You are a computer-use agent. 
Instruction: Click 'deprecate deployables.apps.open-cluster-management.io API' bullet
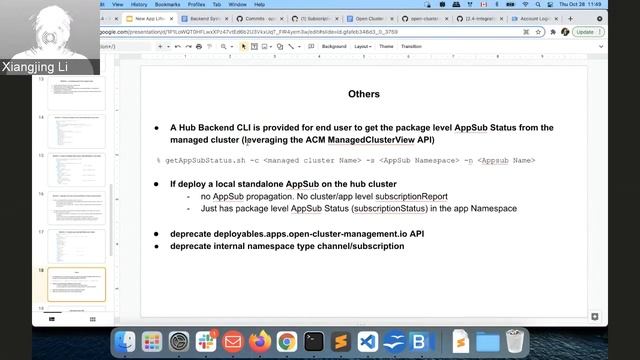click(x=297, y=234)
